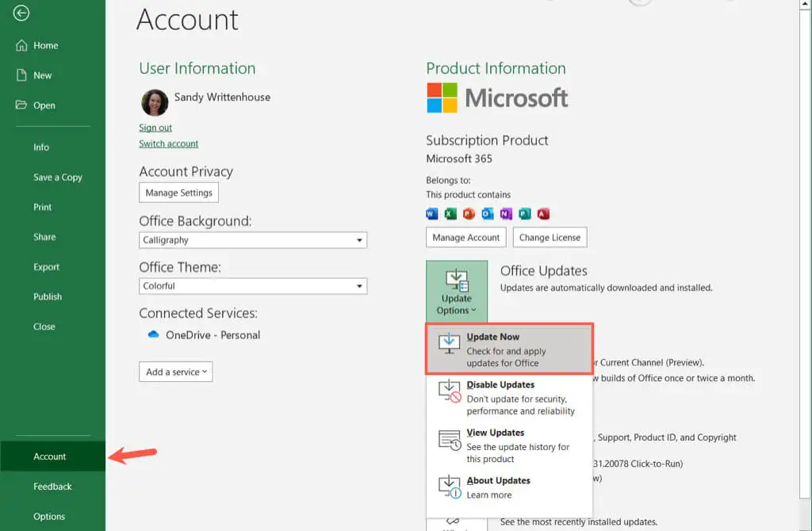Click the Update Now download icon
Image resolution: width=812 pixels, height=531 pixels.
[x=450, y=343]
